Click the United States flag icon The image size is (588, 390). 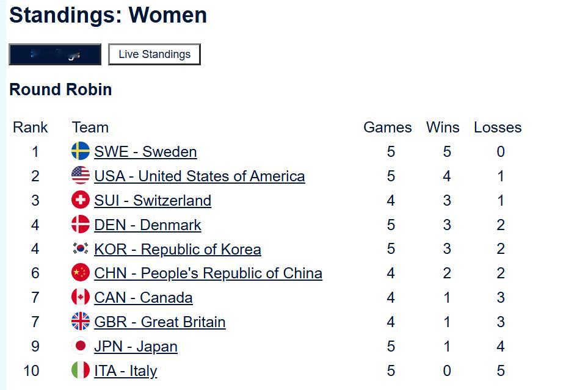point(81,176)
